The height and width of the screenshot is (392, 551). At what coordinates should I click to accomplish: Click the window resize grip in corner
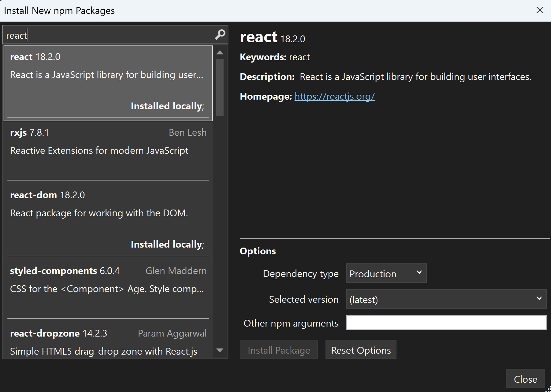tap(548, 389)
